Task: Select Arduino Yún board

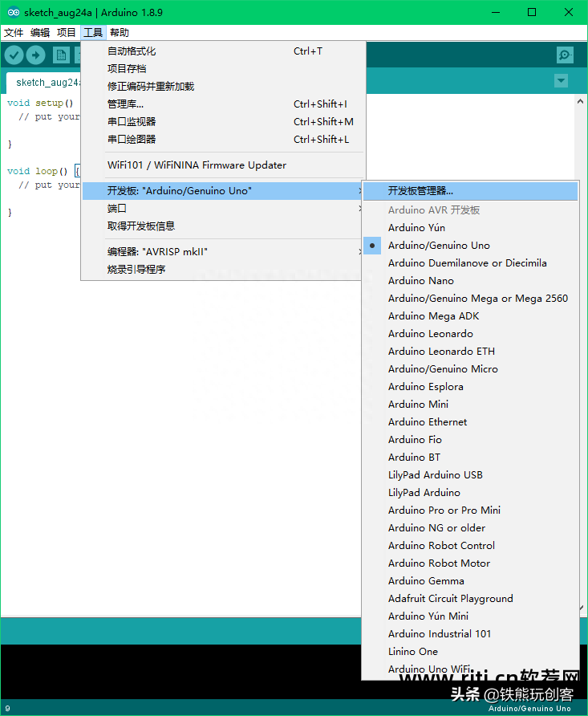Action: tap(470, 227)
